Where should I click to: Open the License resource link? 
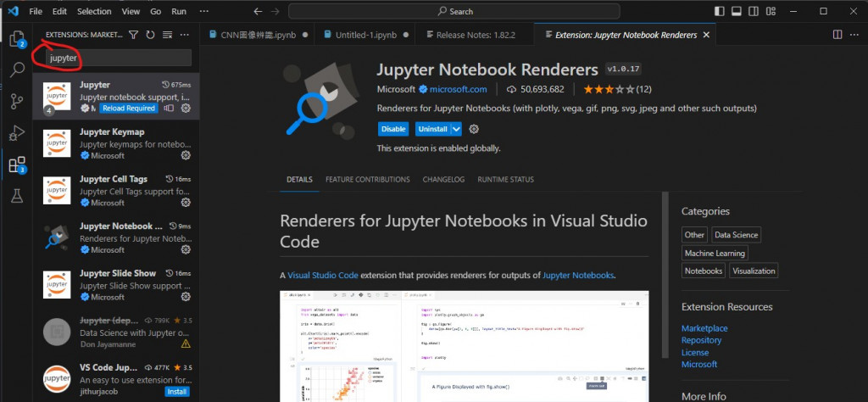tap(695, 352)
